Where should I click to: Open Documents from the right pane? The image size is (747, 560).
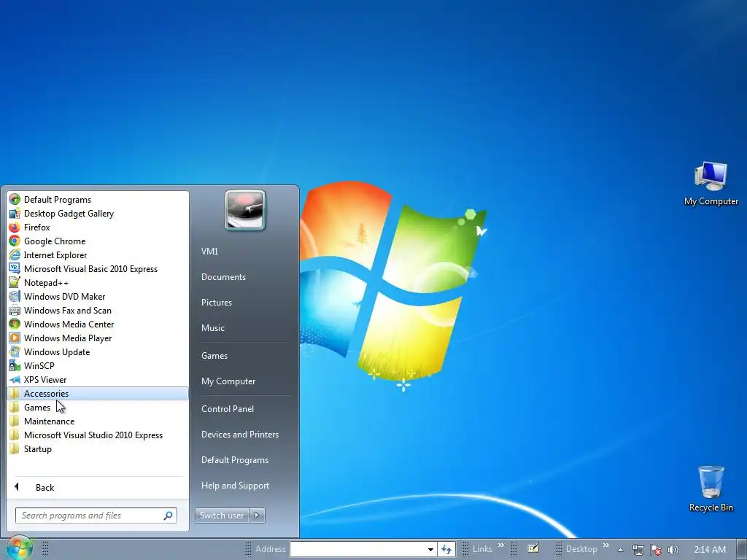click(x=245, y=276)
